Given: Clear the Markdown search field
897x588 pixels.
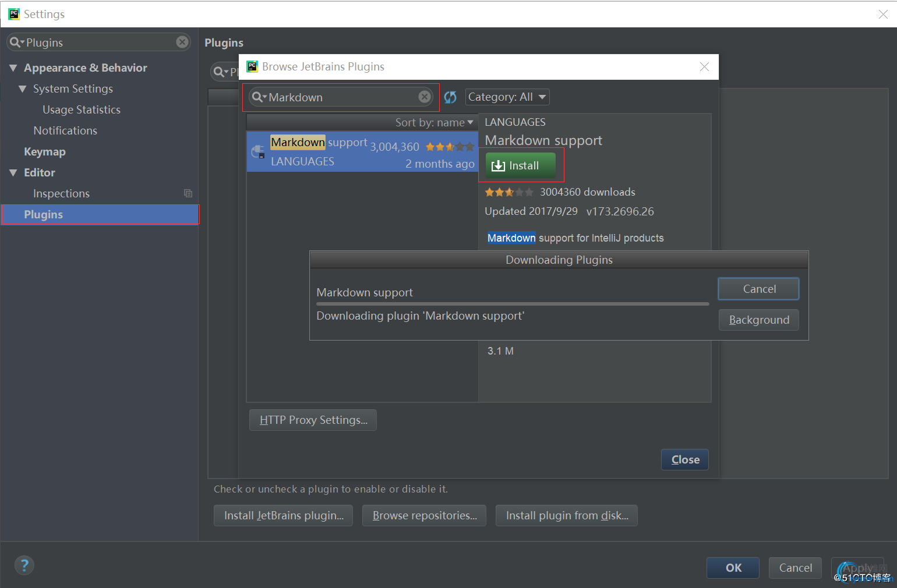Looking at the screenshot, I should (x=425, y=97).
